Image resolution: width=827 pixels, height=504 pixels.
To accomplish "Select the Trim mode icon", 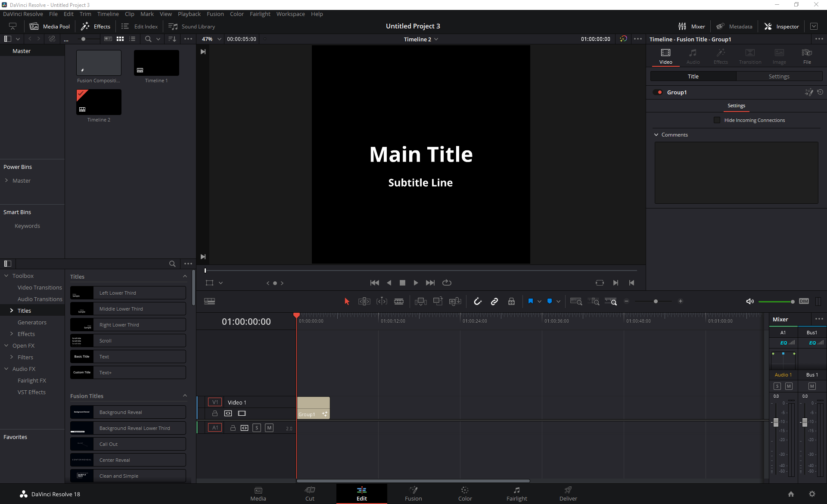I will [364, 302].
